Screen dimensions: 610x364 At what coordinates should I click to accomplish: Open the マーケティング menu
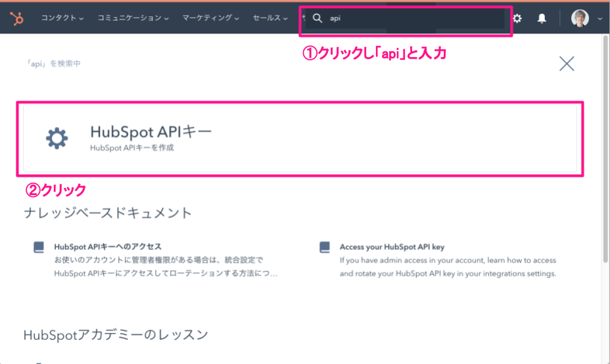pos(210,18)
